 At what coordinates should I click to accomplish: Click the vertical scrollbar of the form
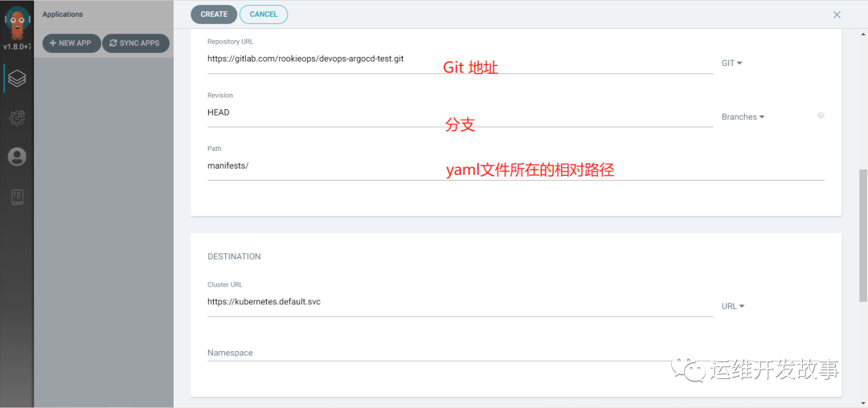click(x=863, y=235)
